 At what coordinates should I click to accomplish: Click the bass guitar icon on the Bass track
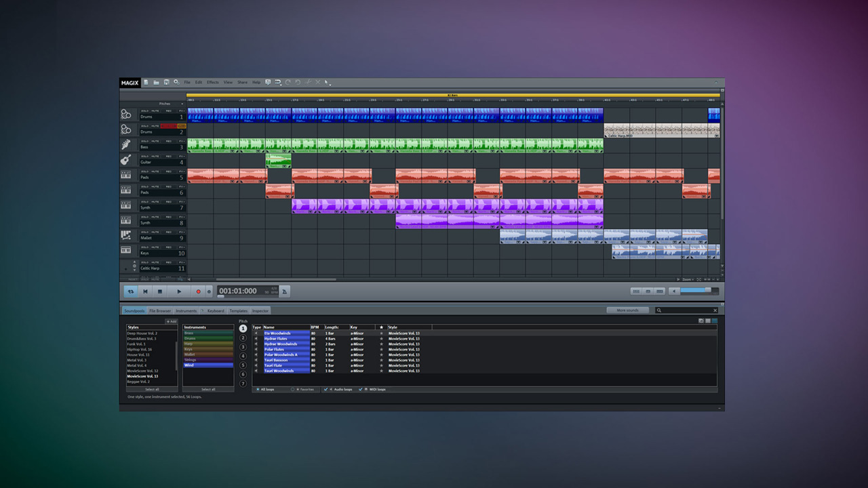pyautogui.click(x=127, y=144)
